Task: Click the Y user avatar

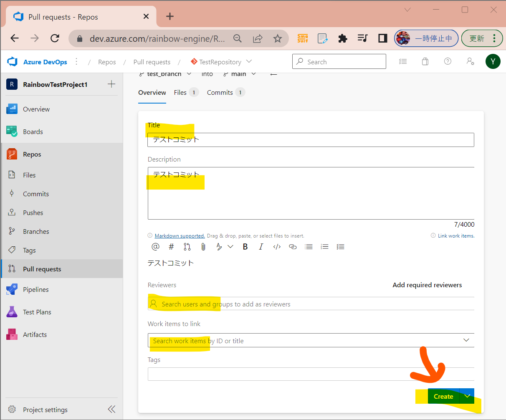Action: click(493, 62)
